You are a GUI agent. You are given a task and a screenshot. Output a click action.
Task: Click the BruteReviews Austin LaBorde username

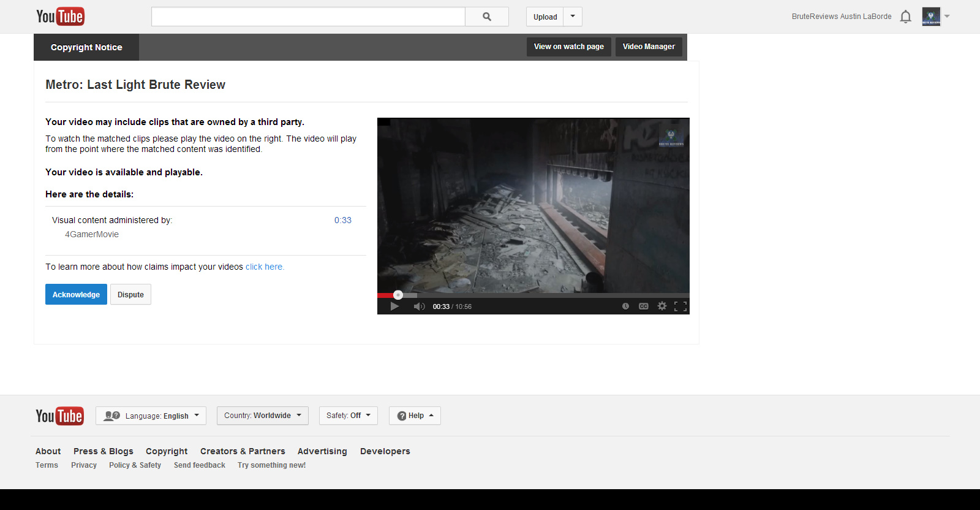pos(842,17)
